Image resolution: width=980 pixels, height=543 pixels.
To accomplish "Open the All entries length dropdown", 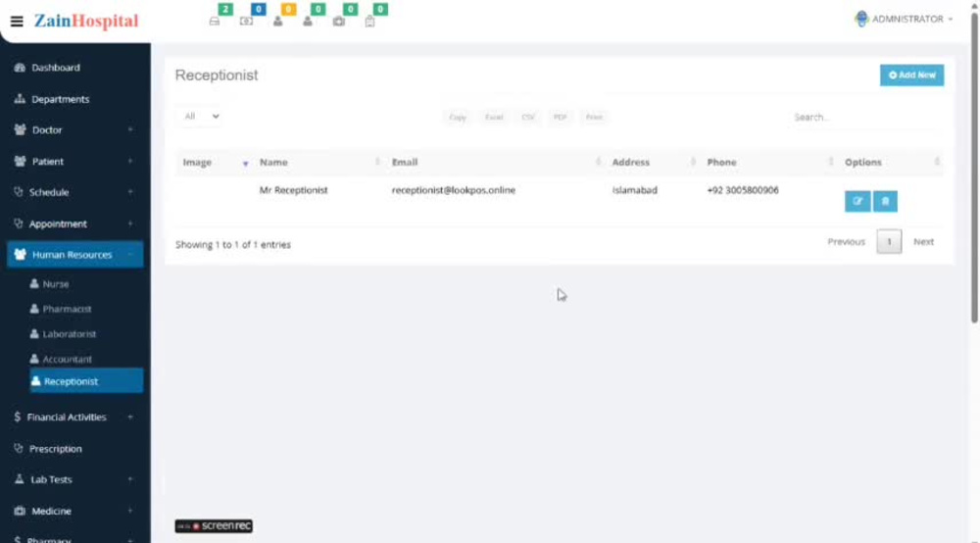I will coord(201,117).
